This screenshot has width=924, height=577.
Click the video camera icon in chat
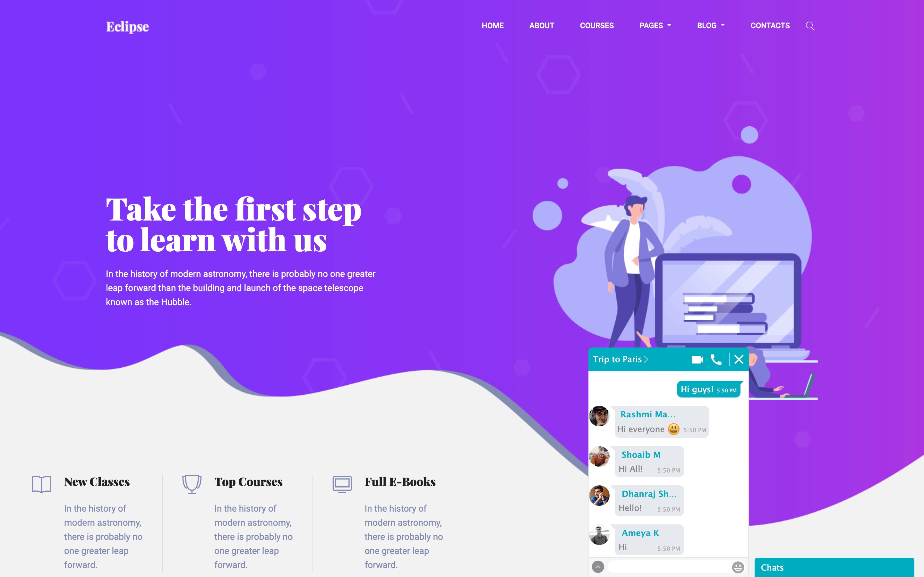click(x=698, y=359)
